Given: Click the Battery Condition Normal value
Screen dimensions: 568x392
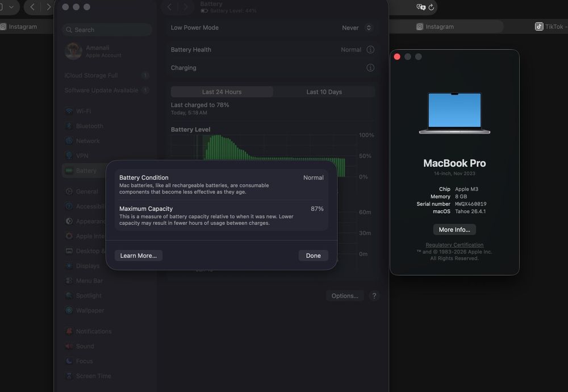Looking at the screenshot, I should point(314,177).
